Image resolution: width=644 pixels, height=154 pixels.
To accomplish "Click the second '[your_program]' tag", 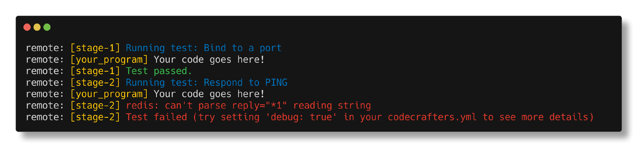I will click(109, 94).
